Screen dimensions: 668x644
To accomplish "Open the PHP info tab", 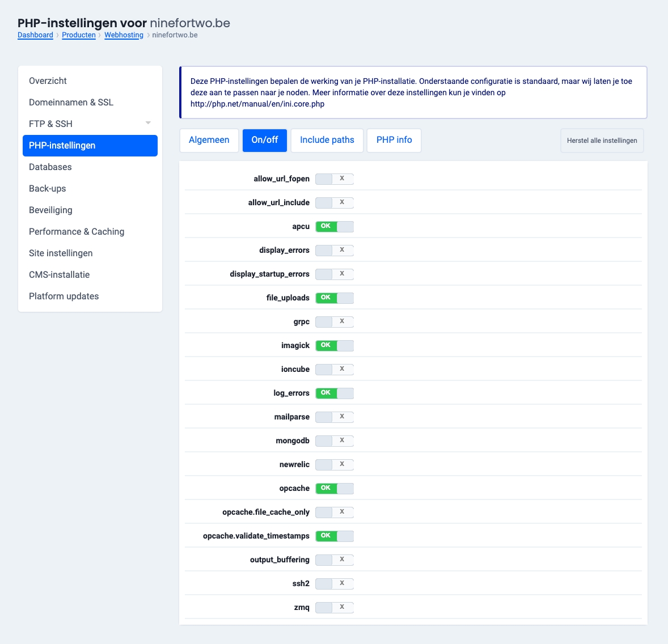I will (394, 141).
